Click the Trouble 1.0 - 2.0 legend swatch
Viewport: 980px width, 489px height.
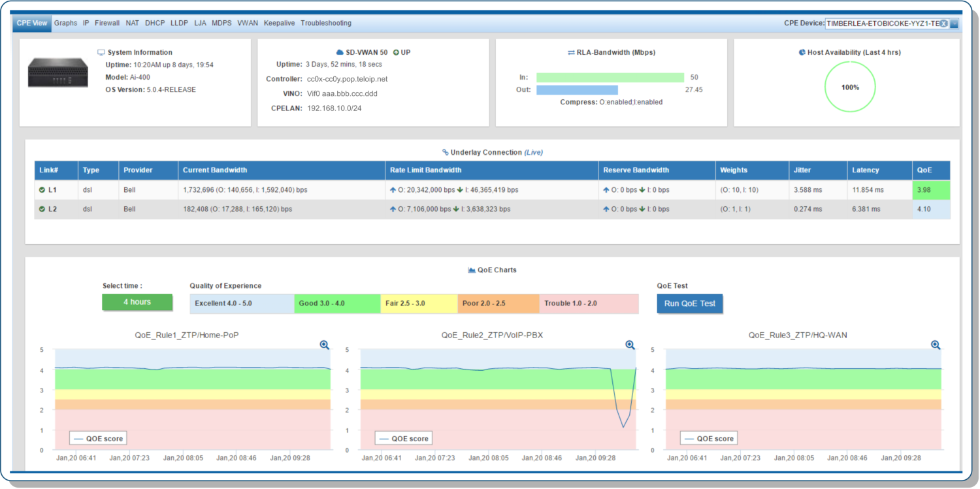[x=589, y=304]
